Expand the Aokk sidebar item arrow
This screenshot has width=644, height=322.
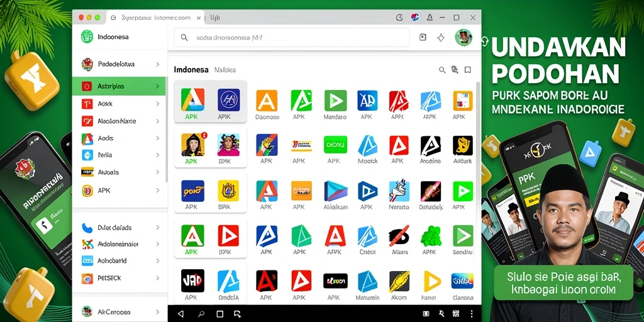(x=157, y=104)
